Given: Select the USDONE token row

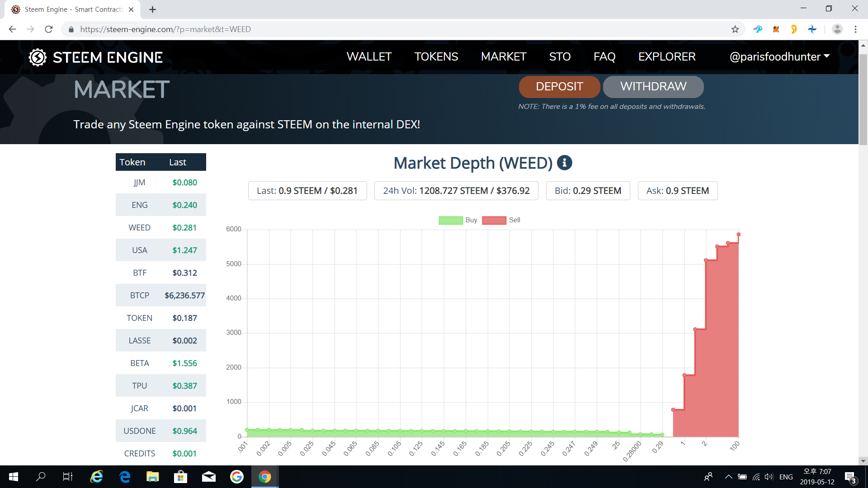Looking at the screenshot, I should click(x=161, y=431).
